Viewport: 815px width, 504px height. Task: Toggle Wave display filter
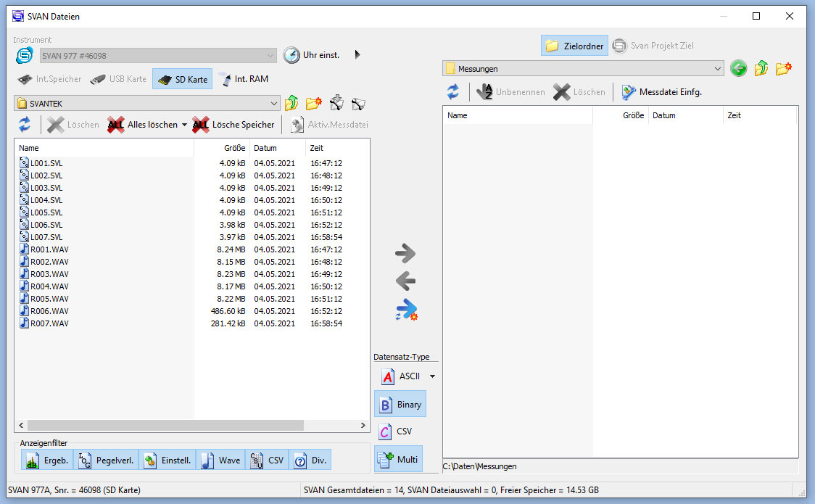coord(221,460)
